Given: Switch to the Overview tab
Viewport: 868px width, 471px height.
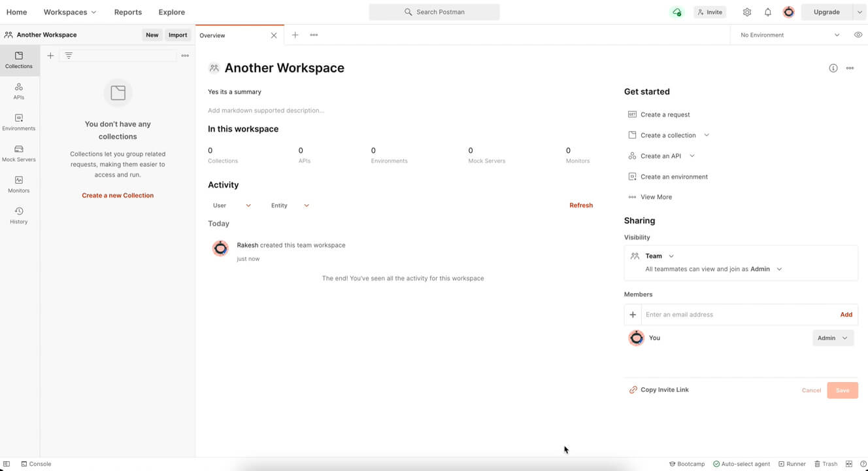Looking at the screenshot, I should click(x=212, y=35).
